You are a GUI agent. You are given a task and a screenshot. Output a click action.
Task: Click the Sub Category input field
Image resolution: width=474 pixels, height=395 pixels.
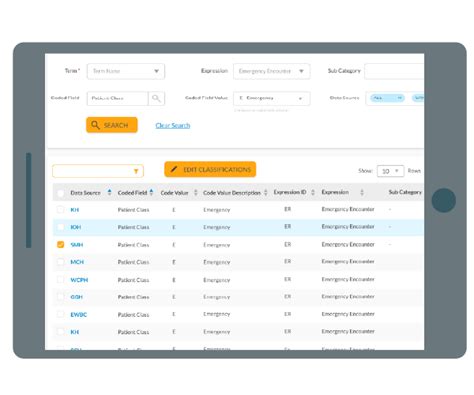point(394,71)
